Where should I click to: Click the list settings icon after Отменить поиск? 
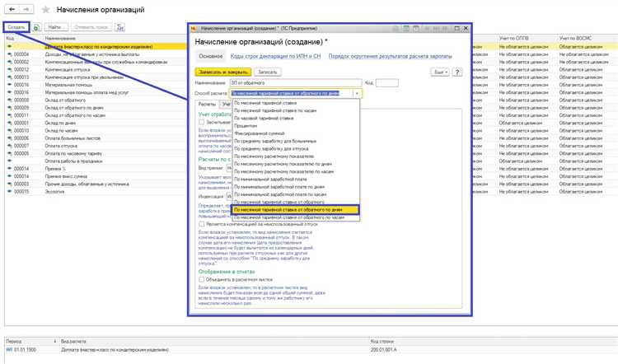click(120, 27)
